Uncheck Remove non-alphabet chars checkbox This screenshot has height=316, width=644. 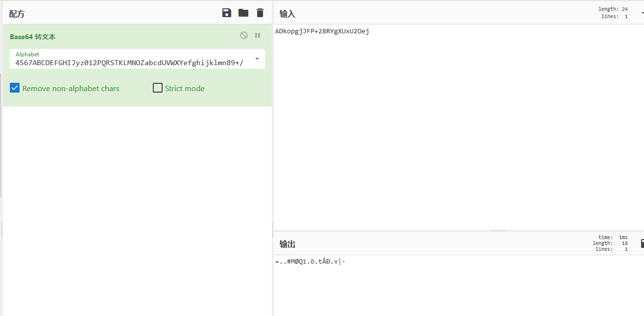pos(15,88)
